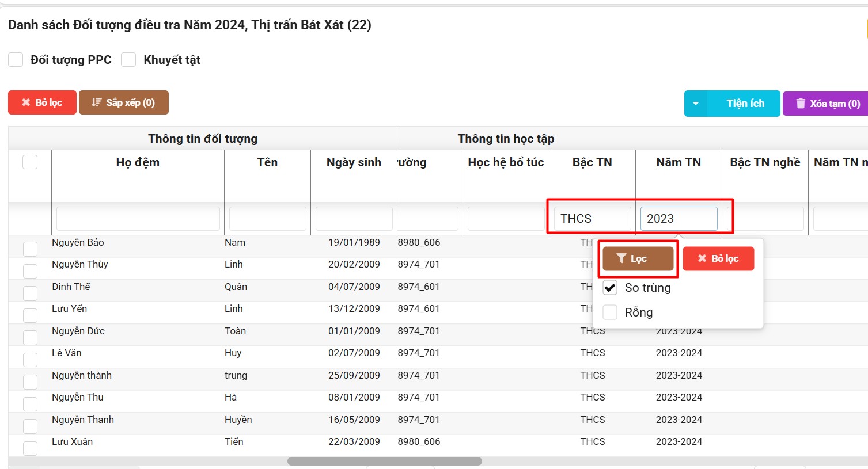Select the row checkbox for Lê Văn Huy

click(30, 360)
